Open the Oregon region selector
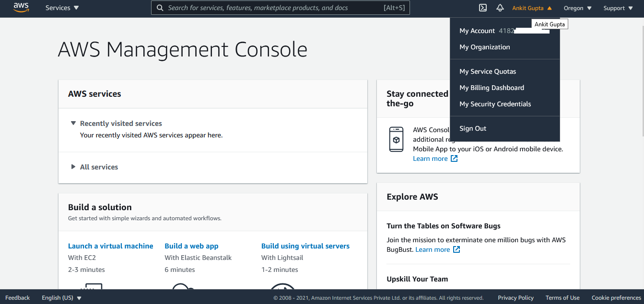Screen dimensions: 644x304 pos(578,8)
